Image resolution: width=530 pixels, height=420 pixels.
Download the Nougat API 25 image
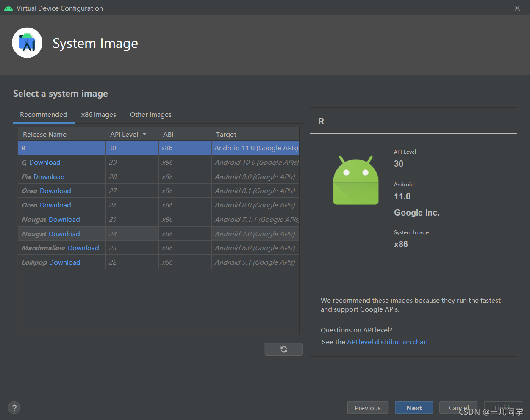[x=64, y=220]
